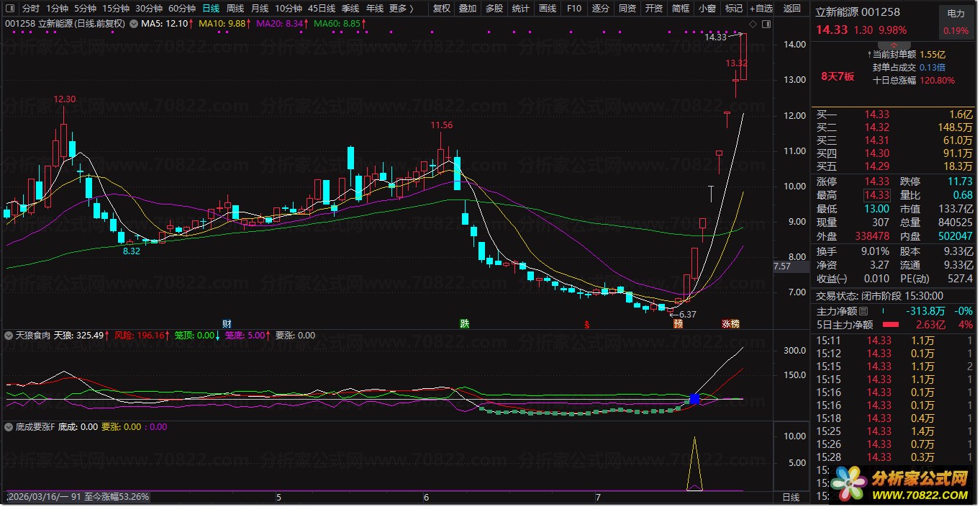Click the 简框 toolbar button
Viewport: 980px width, 507px height.
point(681,9)
